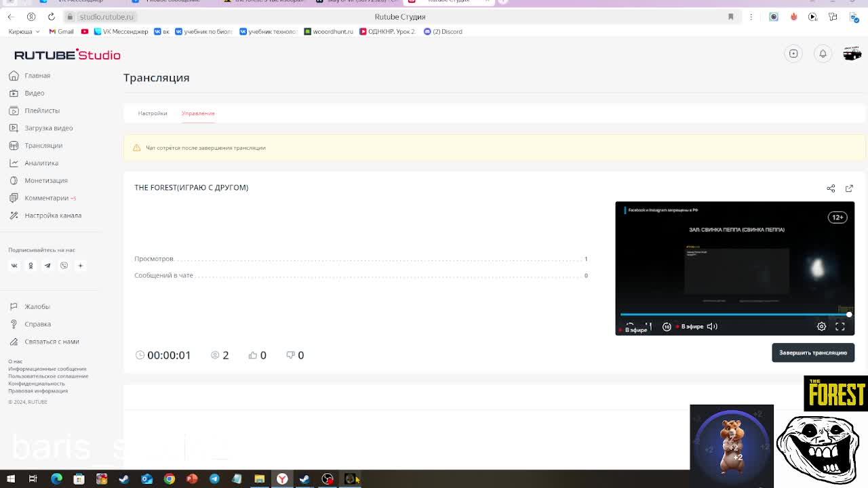Viewport: 868px width, 488px height.
Task: Click the like count thumbs-up icon
Action: (x=253, y=355)
